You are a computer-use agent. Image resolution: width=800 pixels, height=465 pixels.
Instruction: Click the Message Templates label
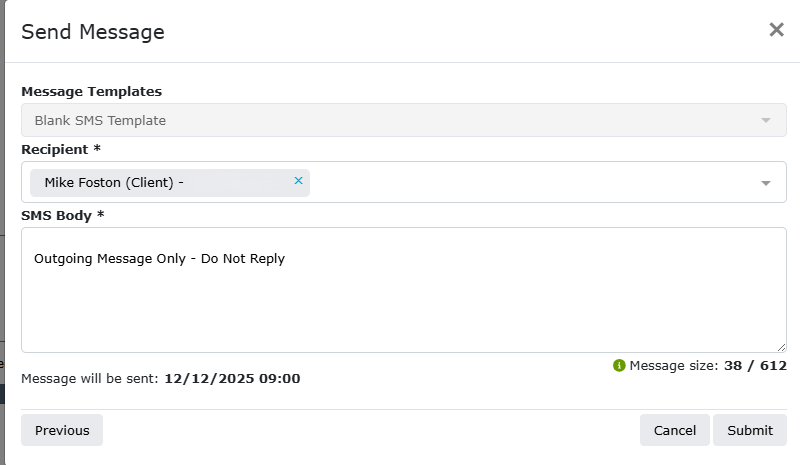pos(91,92)
